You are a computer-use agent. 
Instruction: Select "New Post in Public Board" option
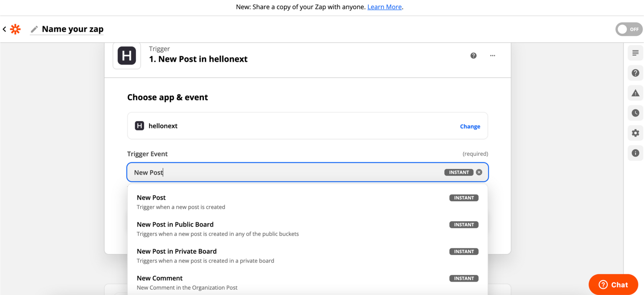pyautogui.click(x=307, y=229)
